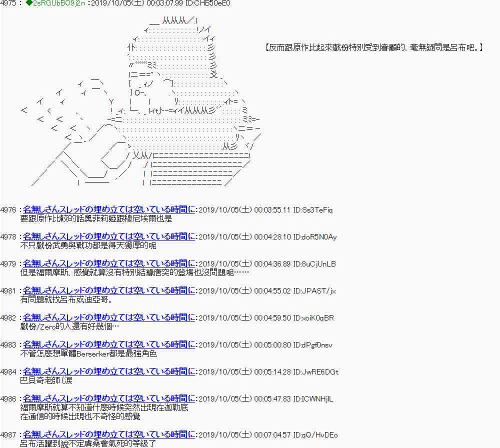Click the ID JPAST/jx on post 4981
The image size is (500, 448).
(315, 290)
